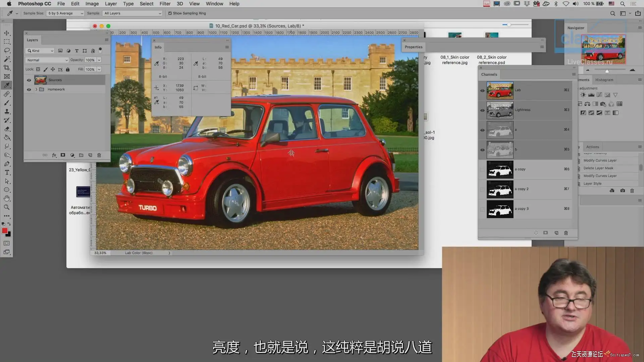Select the Move tool

point(7,33)
